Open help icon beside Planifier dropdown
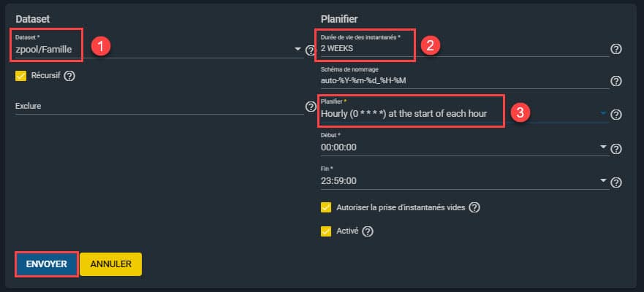644x292 pixels. pyautogui.click(x=615, y=115)
